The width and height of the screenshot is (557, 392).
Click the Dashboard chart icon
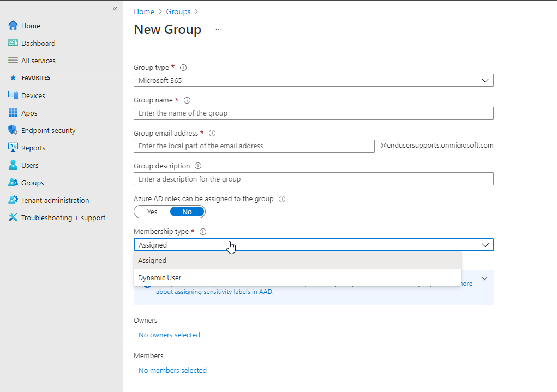coord(13,43)
